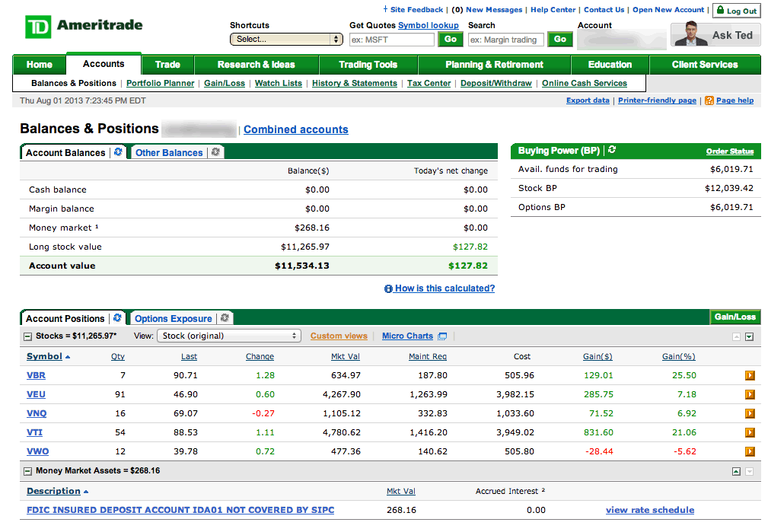The width and height of the screenshot is (768, 532).
Task: Click the move-up arrow in Money Market Assets header
Action: 736,471
